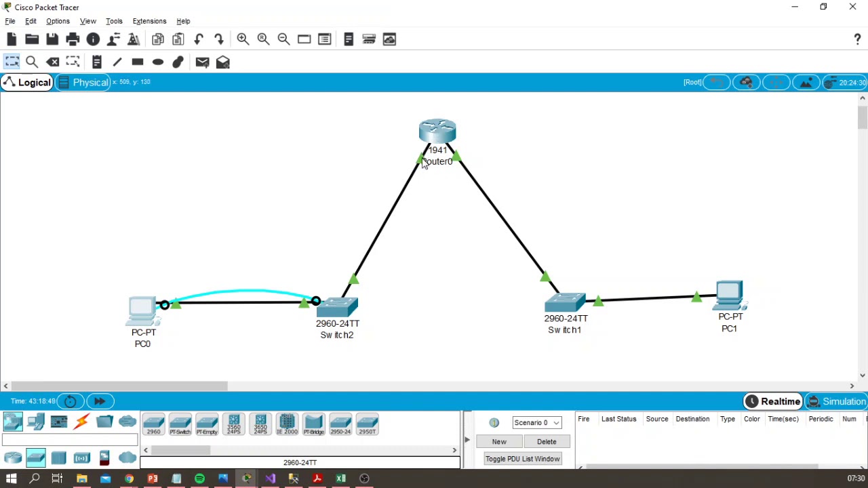Open network information (i) icon

[x=93, y=39]
